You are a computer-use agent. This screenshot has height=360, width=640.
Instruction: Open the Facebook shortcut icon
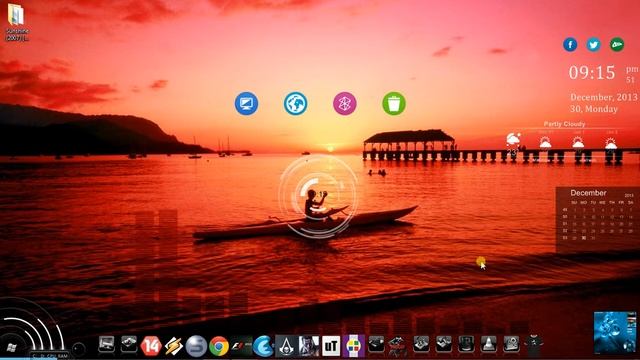coord(570,44)
